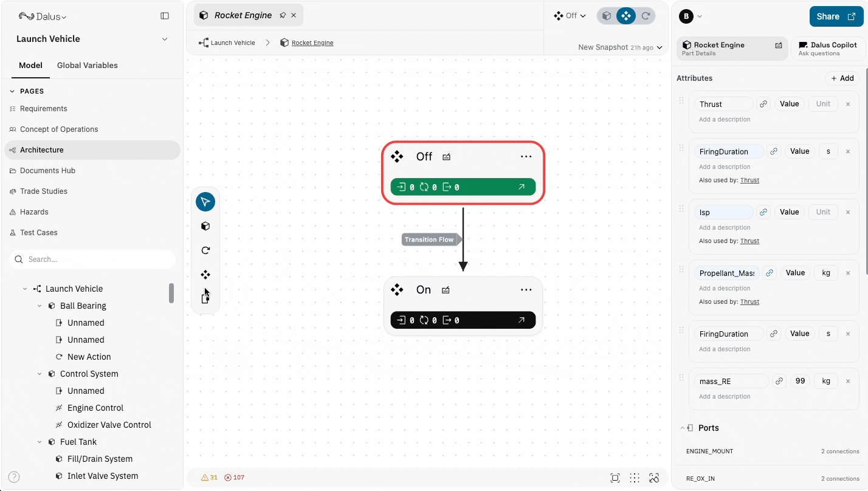Switch to states view in top view toggle
The width and height of the screenshot is (868, 491).
pyautogui.click(x=626, y=16)
